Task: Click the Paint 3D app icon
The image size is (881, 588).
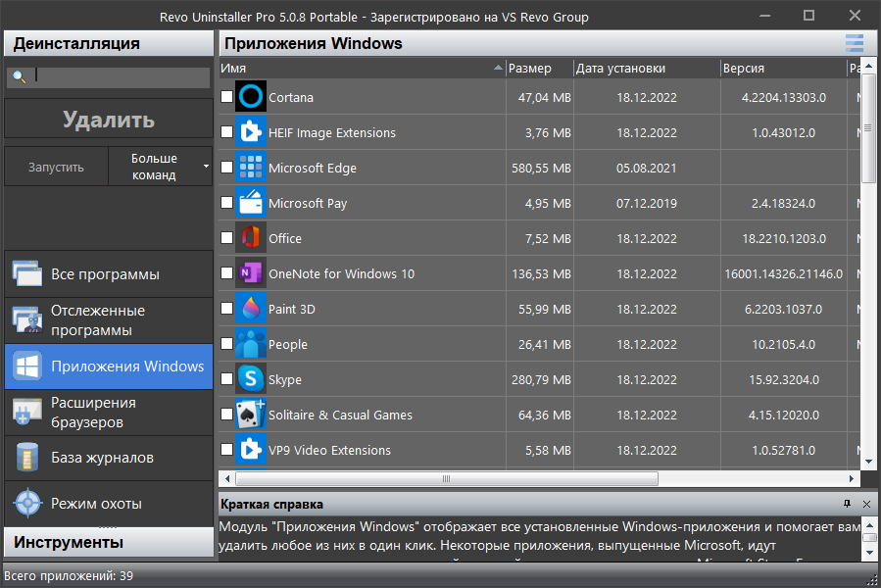Action: point(251,309)
